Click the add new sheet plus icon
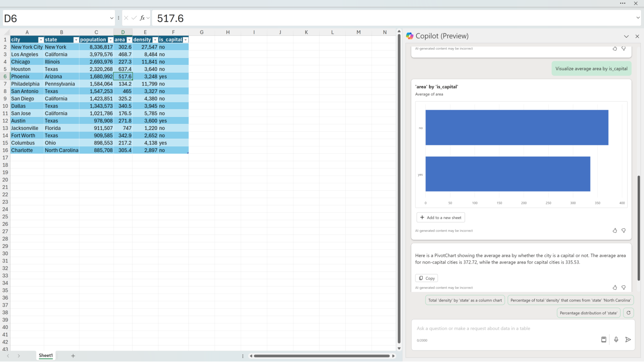Image resolution: width=644 pixels, height=362 pixels. pos(73,356)
